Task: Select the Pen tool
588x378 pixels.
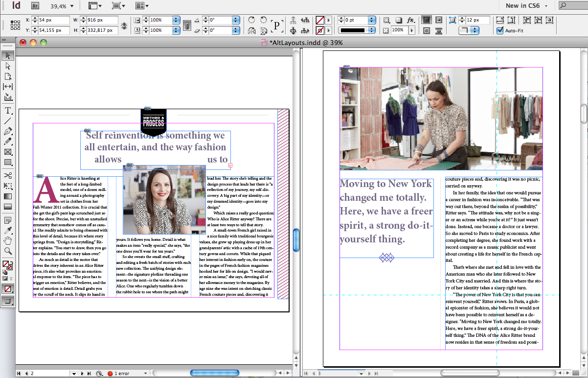Action: pyautogui.click(x=8, y=131)
